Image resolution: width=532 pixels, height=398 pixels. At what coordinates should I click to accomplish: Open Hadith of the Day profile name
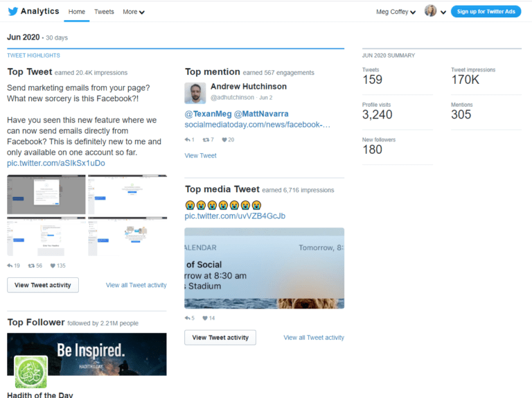point(40,395)
